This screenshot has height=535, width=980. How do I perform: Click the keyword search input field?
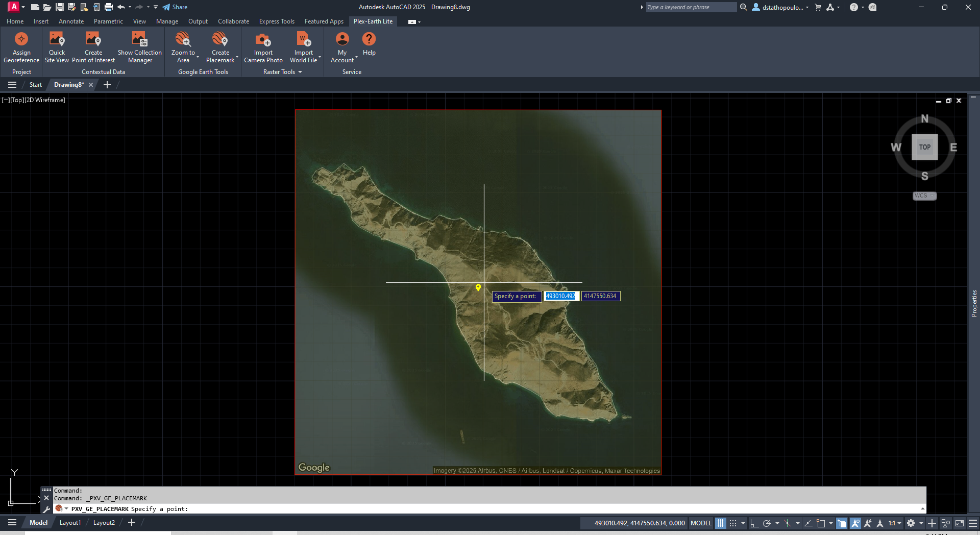tap(691, 7)
